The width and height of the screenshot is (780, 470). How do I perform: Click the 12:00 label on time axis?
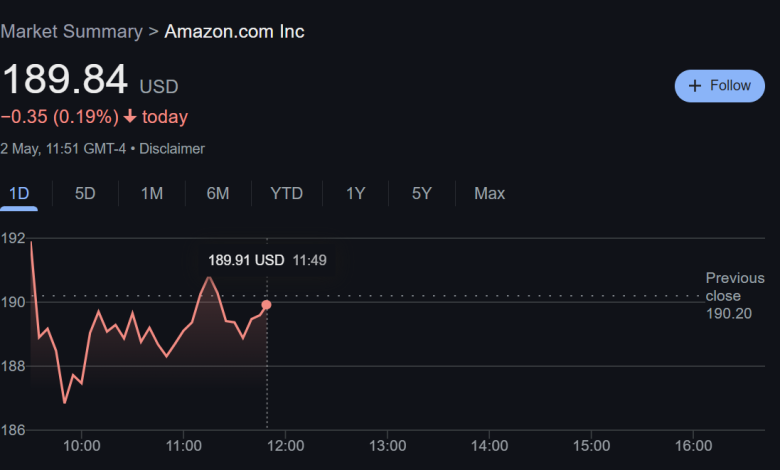click(286, 446)
